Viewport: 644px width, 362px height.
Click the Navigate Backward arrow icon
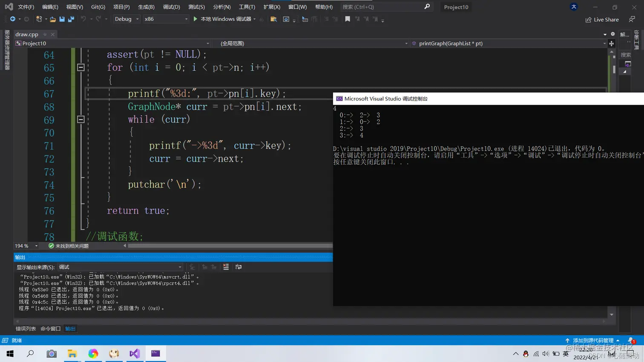[13, 19]
